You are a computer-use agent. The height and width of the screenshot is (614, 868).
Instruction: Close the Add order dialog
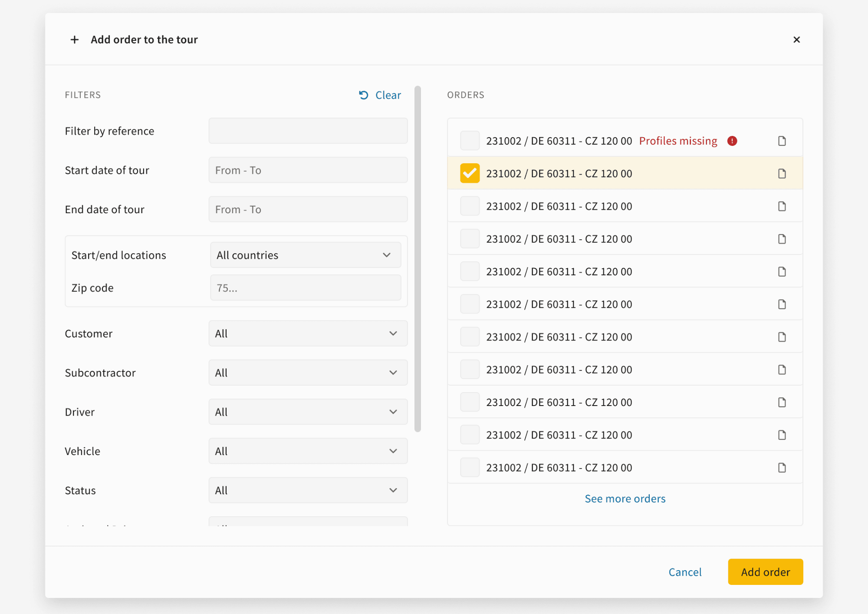[796, 40]
